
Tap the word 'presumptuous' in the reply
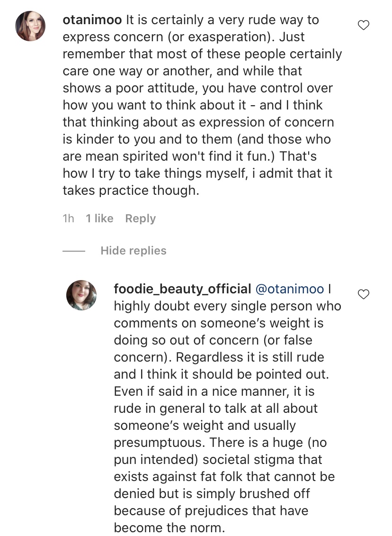[x=159, y=443]
